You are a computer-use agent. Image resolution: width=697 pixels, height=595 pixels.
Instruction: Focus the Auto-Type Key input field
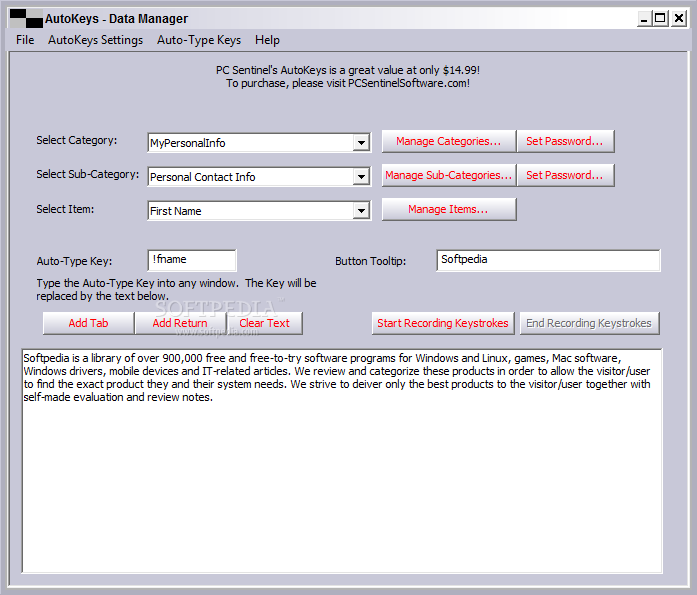(192, 260)
